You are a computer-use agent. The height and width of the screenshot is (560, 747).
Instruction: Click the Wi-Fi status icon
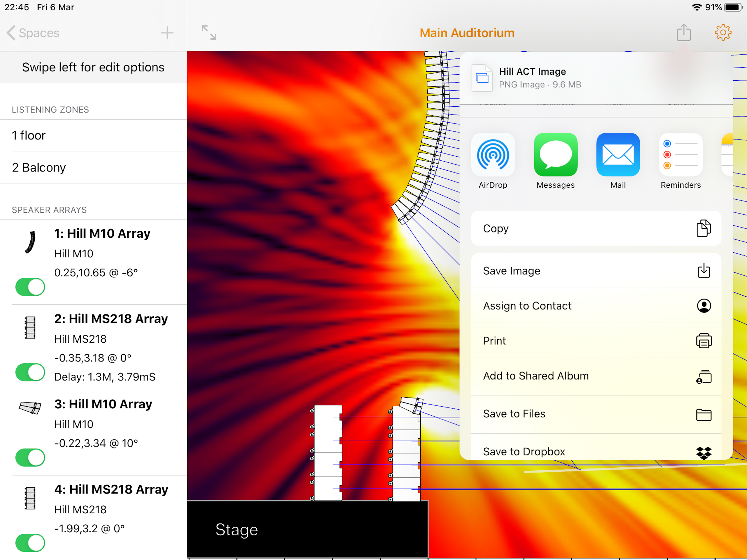coord(696,7)
